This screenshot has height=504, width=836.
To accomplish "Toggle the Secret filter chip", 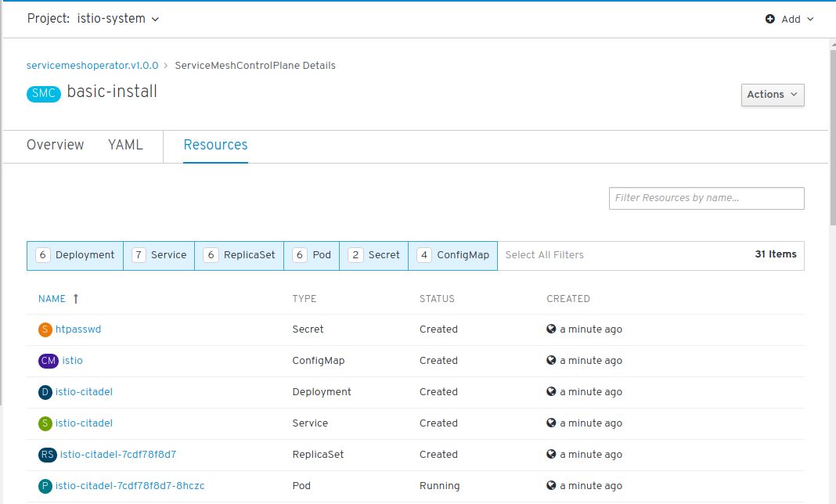I will [x=373, y=255].
